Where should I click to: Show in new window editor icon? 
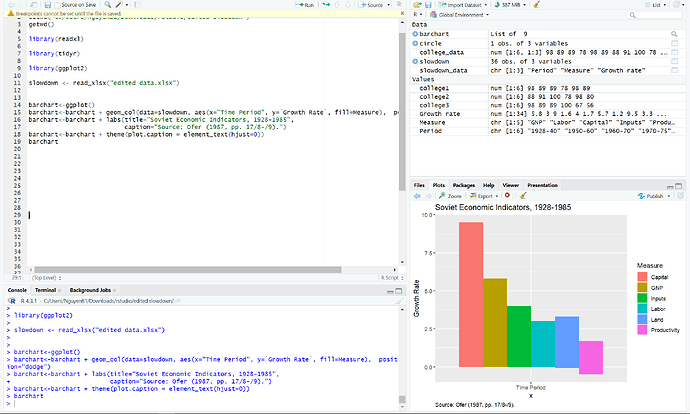pyautogui.click(x=33, y=5)
